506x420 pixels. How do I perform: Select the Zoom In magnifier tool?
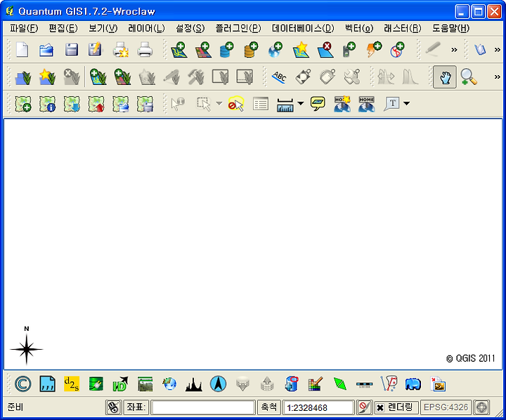pyautogui.click(x=469, y=77)
